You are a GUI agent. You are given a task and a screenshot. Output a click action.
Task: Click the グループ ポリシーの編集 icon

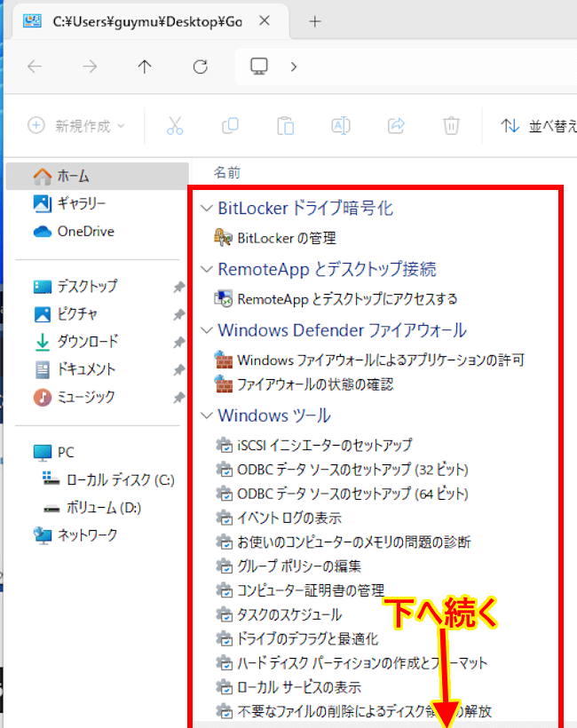tap(225, 566)
